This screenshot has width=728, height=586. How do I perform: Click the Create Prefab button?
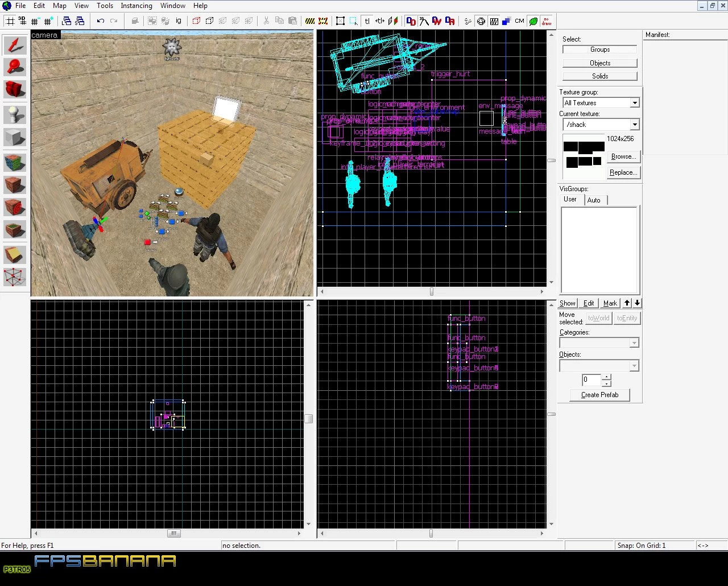599,395
